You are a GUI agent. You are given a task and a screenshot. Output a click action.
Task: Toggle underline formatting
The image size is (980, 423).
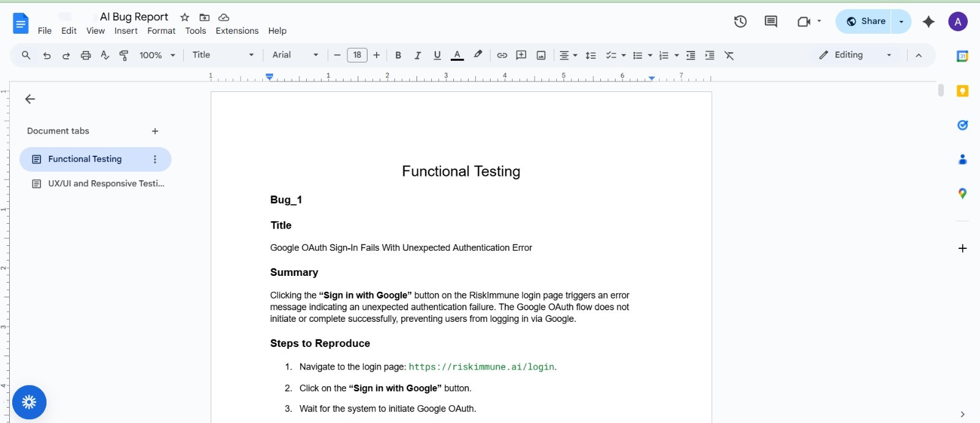point(437,55)
